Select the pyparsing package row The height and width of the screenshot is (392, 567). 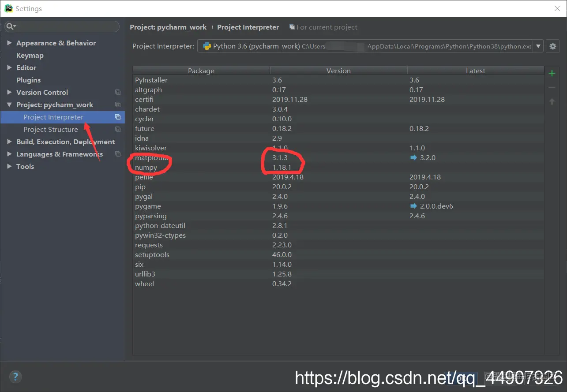(338, 216)
